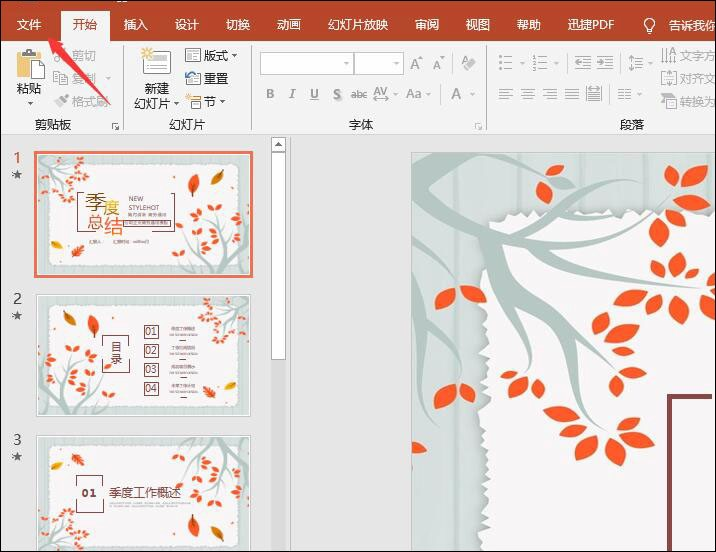This screenshot has height=552, width=716.
Task: Open the font name dropdown
Action: (x=346, y=64)
